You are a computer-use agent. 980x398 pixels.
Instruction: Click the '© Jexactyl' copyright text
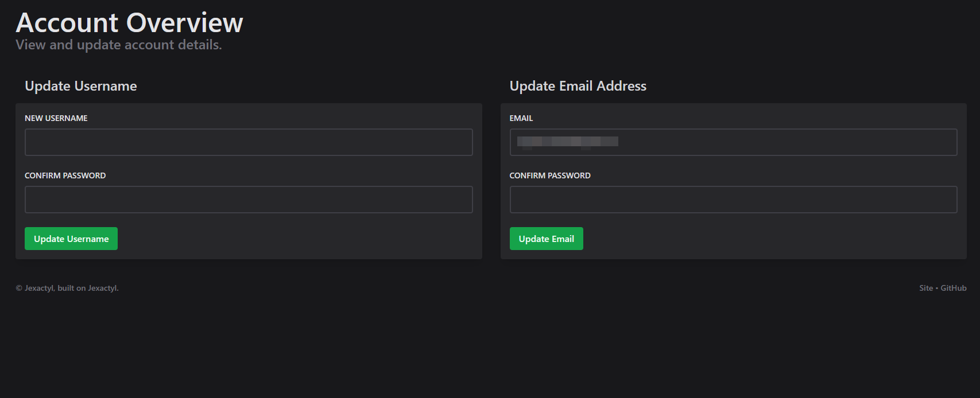click(x=34, y=288)
